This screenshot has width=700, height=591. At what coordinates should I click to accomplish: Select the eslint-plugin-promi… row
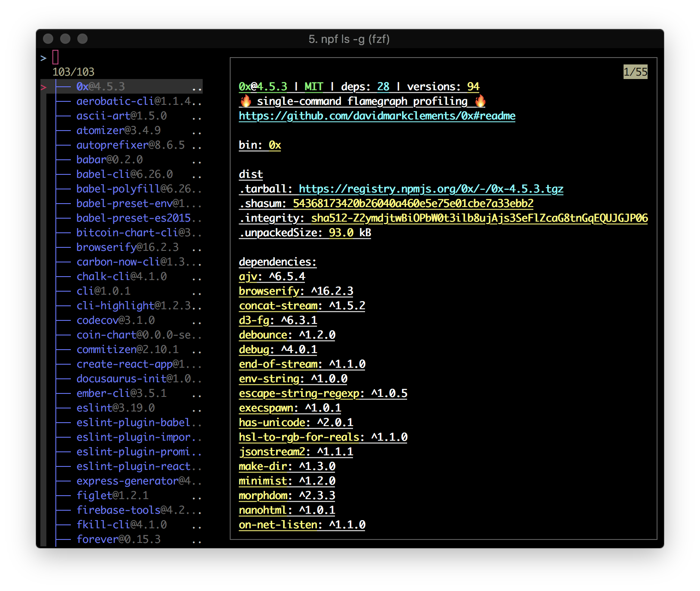pos(122,452)
